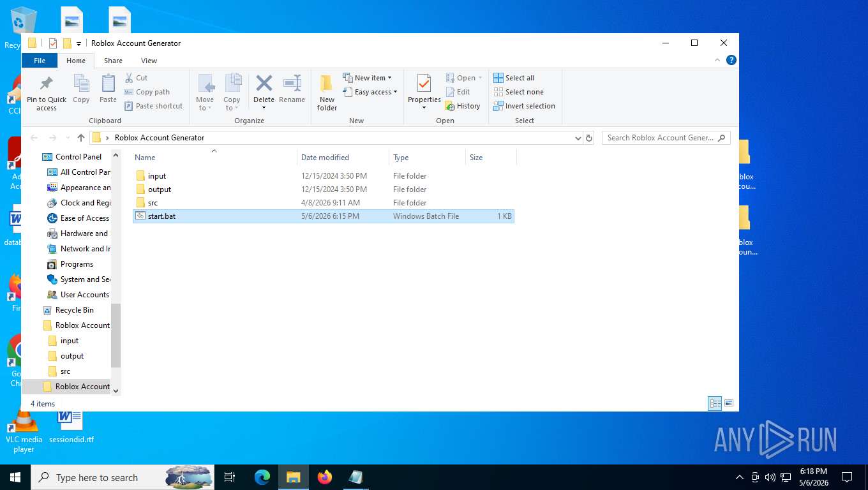Viewport: 868px width, 490px height.
Task: Open the Windows Start menu
Action: (x=15, y=477)
